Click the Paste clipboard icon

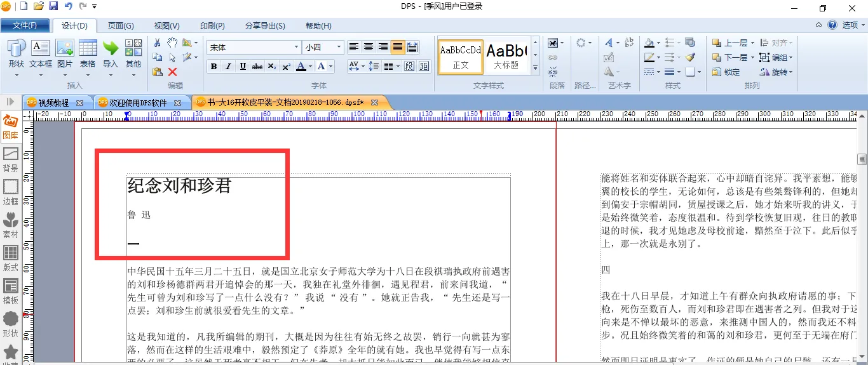point(157,72)
